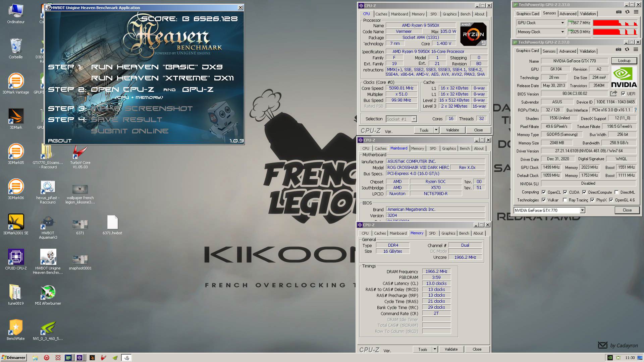The image size is (644, 362).
Task: Click Validate in CPU-Z CPU window
Action: (452, 130)
